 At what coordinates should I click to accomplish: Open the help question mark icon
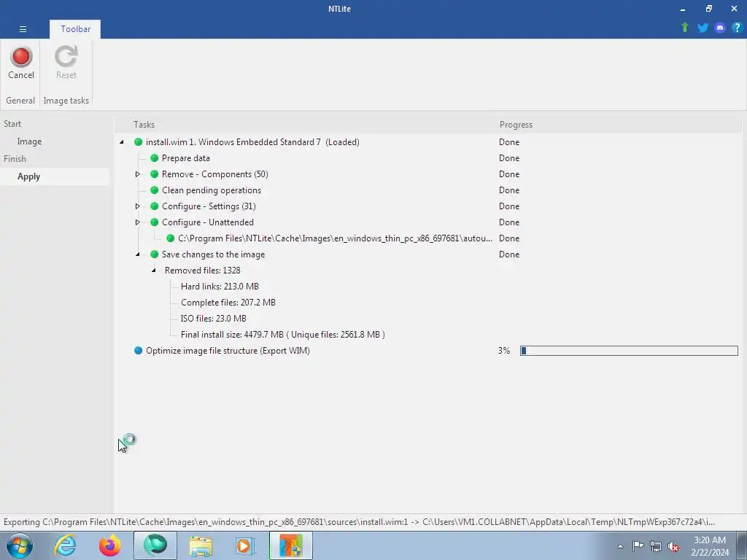tap(737, 28)
